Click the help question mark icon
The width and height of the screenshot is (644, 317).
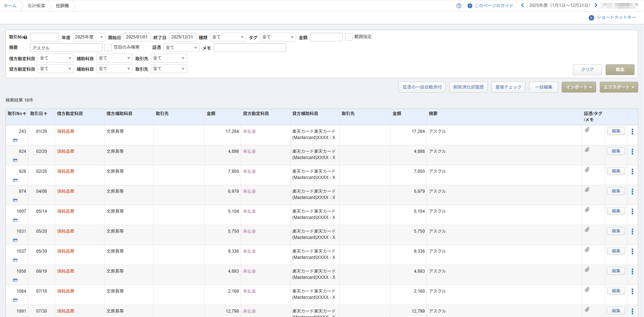[459, 6]
